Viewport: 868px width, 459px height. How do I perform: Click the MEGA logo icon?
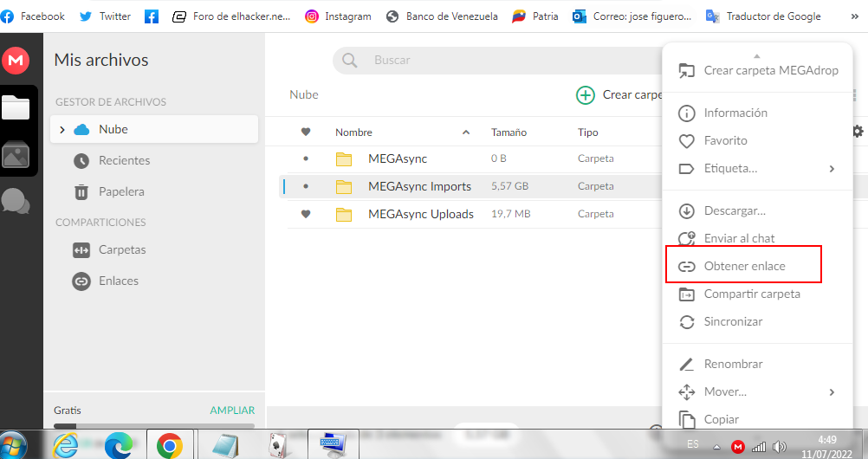pyautogui.click(x=16, y=60)
